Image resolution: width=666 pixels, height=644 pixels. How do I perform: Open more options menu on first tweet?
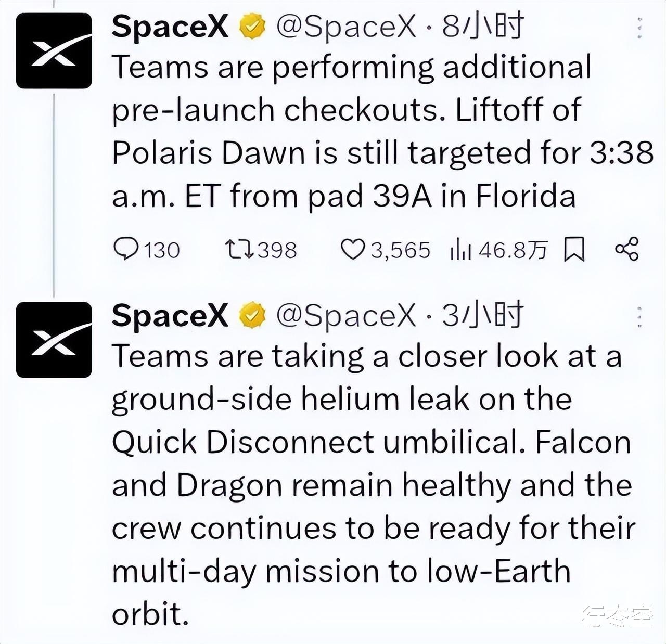640,28
